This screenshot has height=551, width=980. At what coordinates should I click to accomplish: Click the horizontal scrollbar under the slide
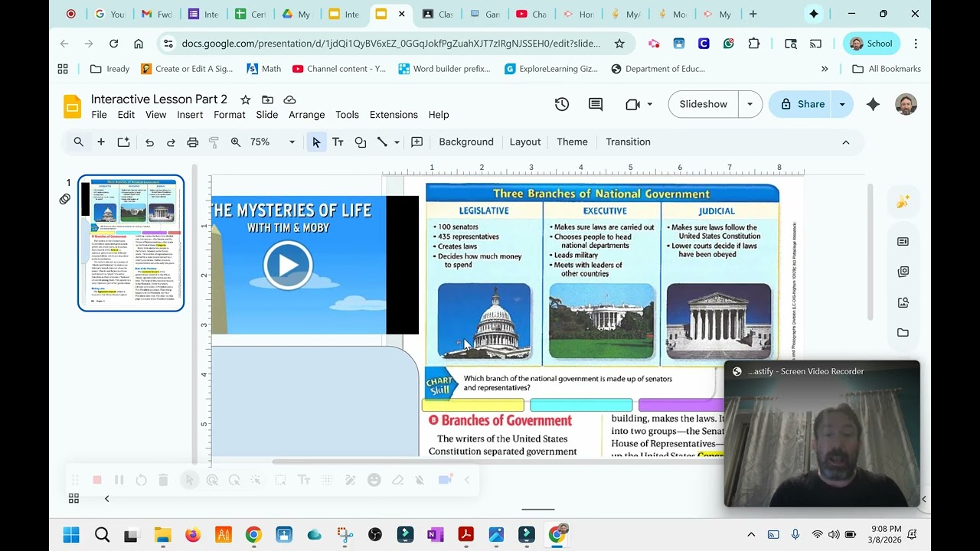pos(498,461)
